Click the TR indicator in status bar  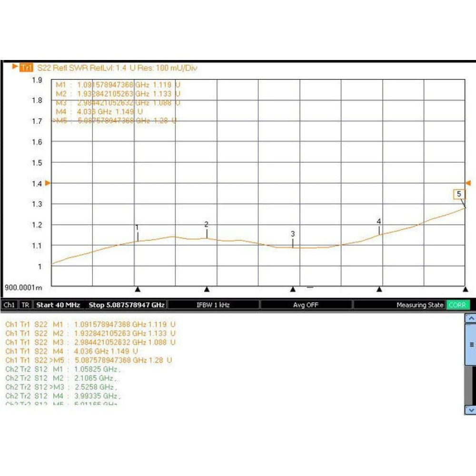(x=26, y=305)
